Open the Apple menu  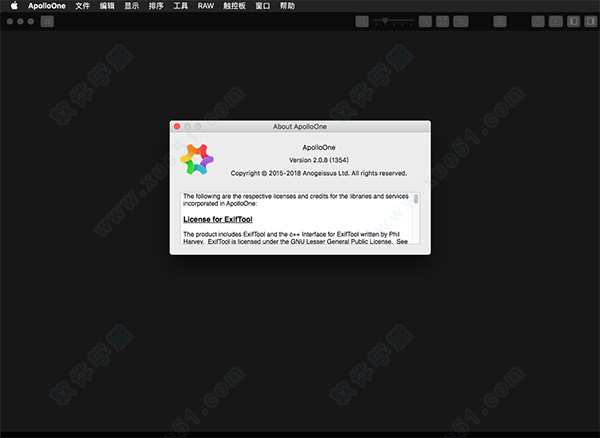(14, 6)
